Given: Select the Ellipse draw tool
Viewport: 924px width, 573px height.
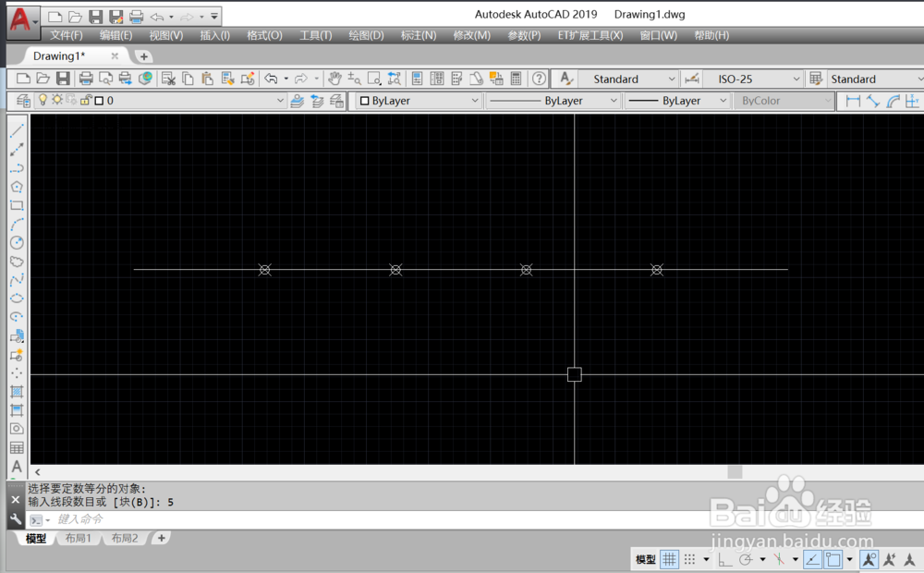Looking at the screenshot, I should point(17,299).
